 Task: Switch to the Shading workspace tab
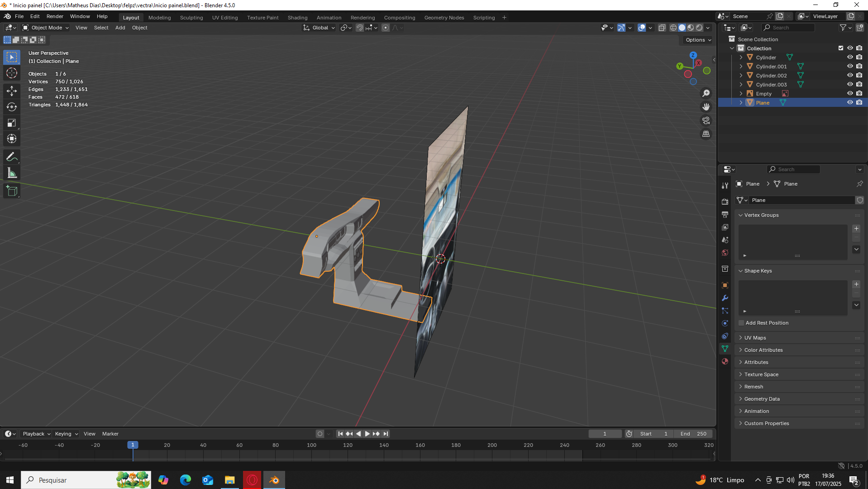[x=297, y=18]
